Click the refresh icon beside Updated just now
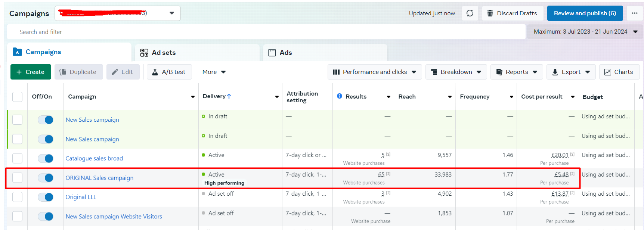This screenshot has width=644, height=230. pos(470,13)
